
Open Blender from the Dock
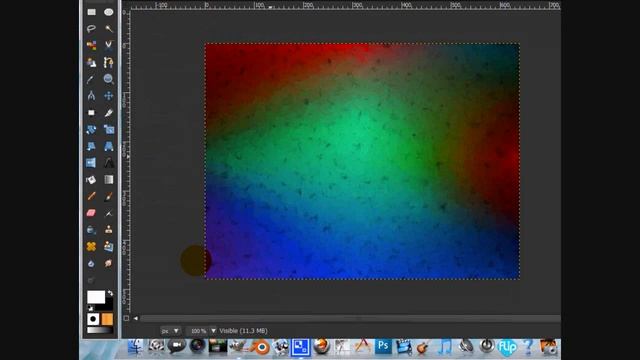(x=260, y=347)
